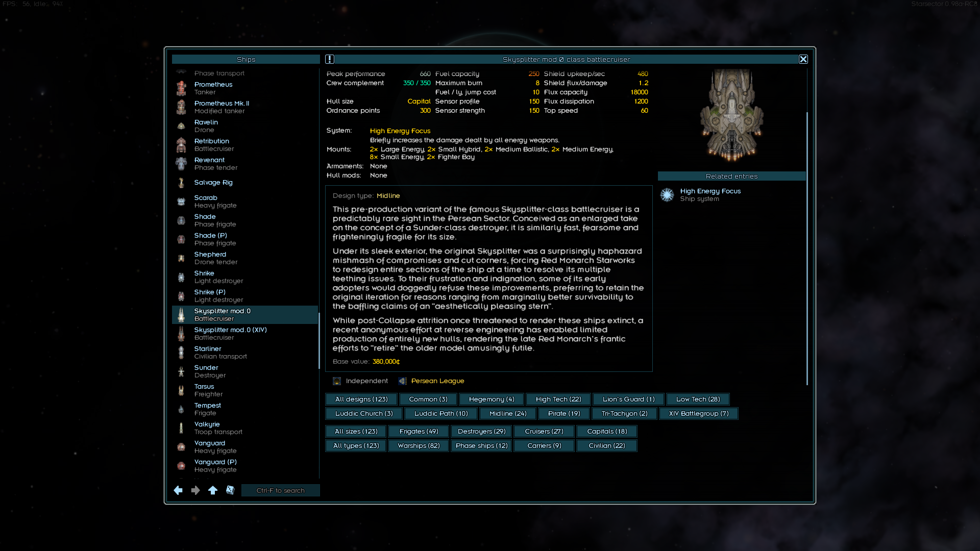980x551 pixels.
Task: Click the forward arrow navigation icon
Action: (x=195, y=490)
